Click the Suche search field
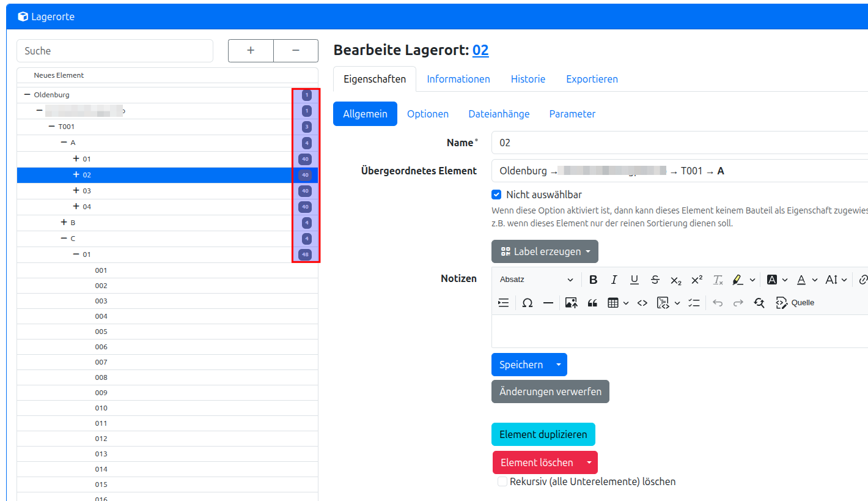Viewport: 868px width, 501px height. tap(115, 51)
